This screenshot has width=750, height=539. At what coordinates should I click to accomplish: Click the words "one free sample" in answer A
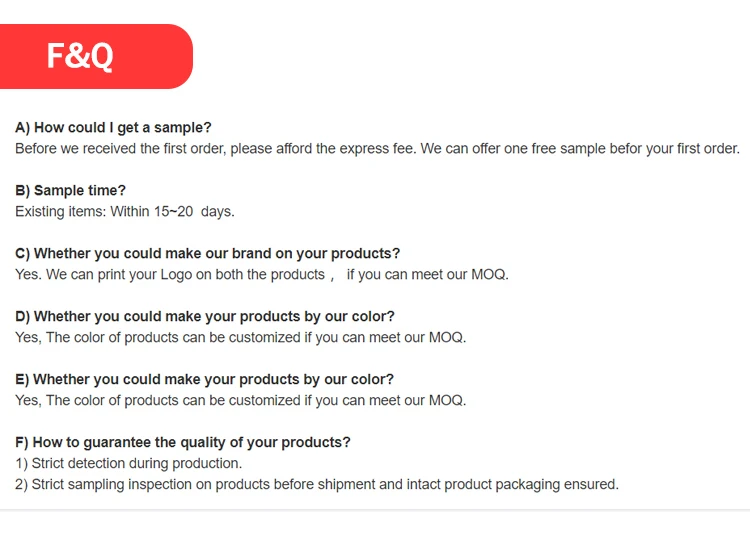coord(555,148)
